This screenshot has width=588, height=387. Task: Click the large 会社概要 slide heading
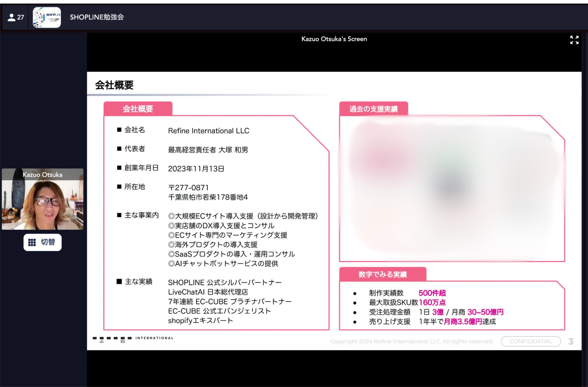tap(114, 85)
